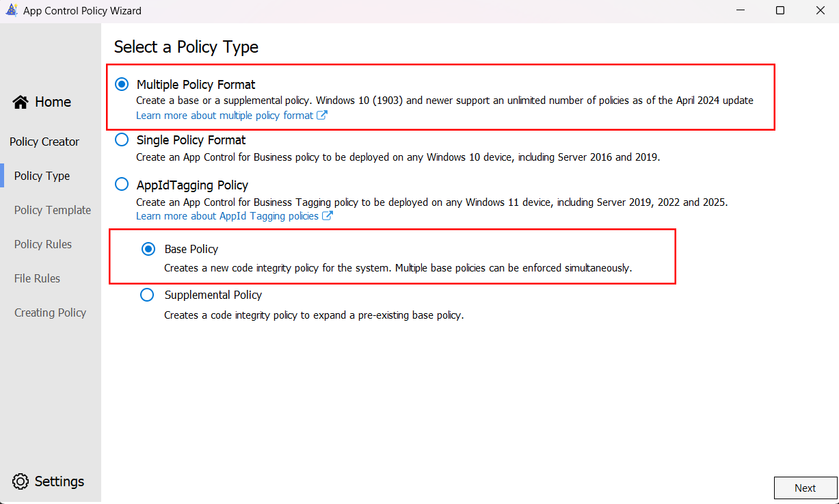Open the Creating Policy step in the sidebar
Viewport: 839px width, 504px height.
[50, 313]
